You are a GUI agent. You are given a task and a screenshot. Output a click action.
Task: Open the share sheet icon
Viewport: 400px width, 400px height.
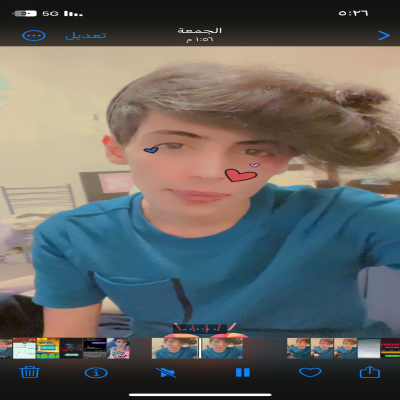[370, 372]
